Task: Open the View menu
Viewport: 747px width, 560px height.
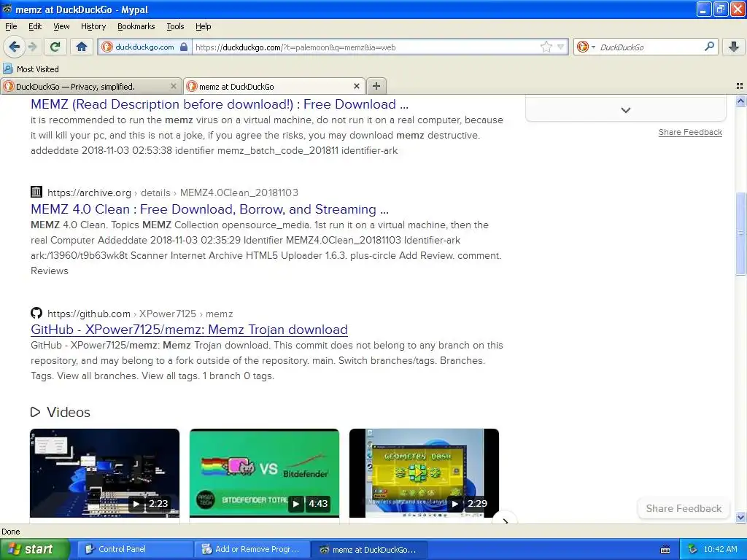Action: pyautogui.click(x=61, y=26)
